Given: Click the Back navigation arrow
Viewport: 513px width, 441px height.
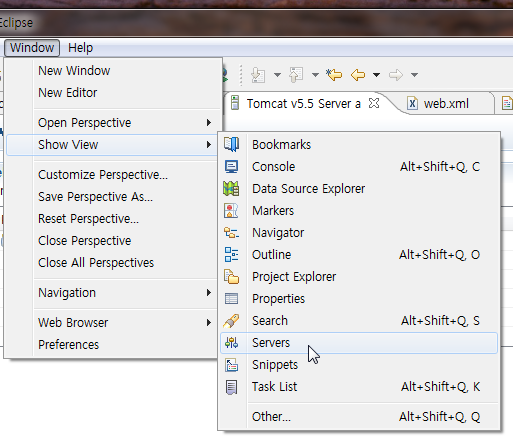Looking at the screenshot, I should coord(358,75).
